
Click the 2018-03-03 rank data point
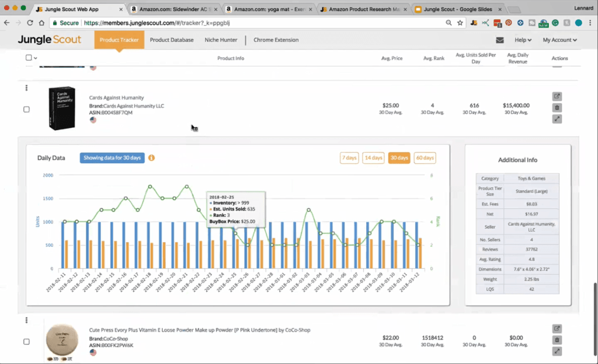click(x=308, y=210)
